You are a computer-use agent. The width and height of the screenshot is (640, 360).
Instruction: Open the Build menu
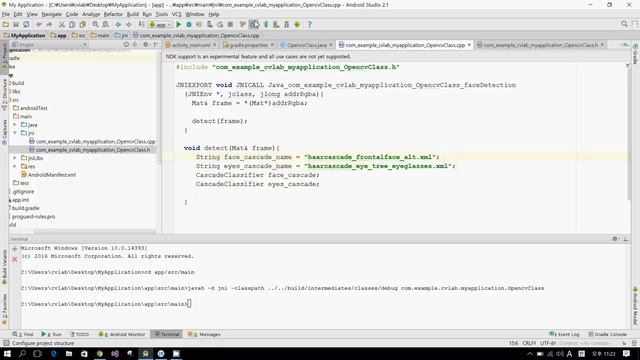coord(133,14)
